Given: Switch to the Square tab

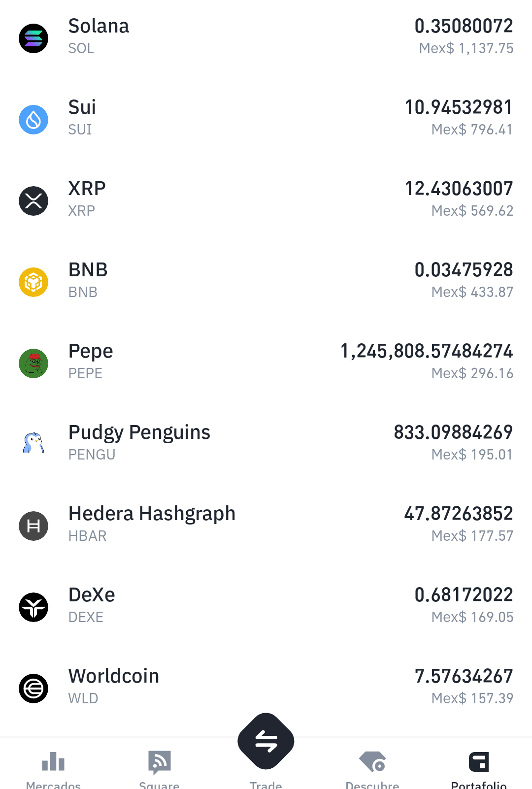Looking at the screenshot, I should (160, 769).
